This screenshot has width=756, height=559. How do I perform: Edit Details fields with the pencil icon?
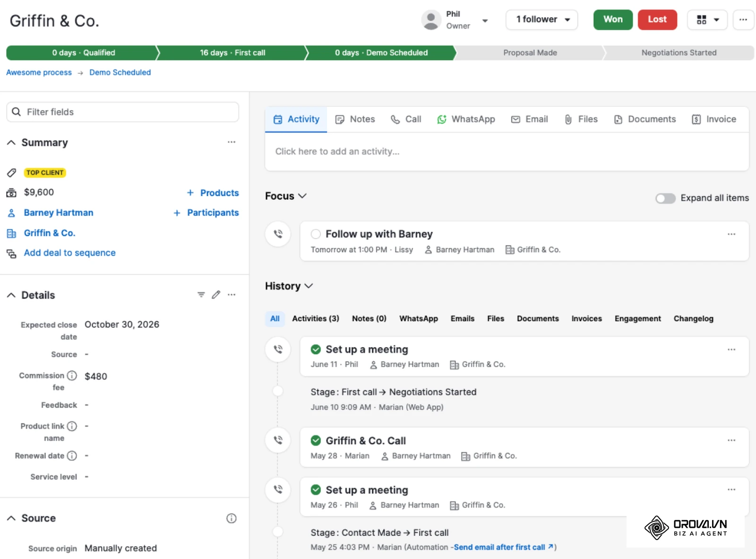pos(216,295)
